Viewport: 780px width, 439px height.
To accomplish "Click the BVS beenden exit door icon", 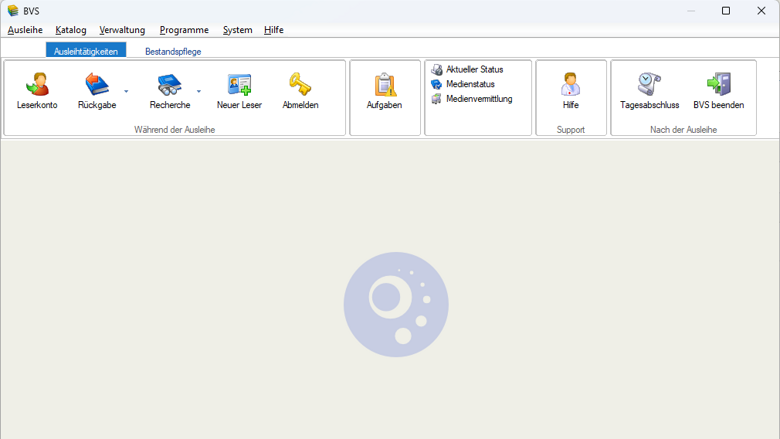I will click(x=719, y=84).
